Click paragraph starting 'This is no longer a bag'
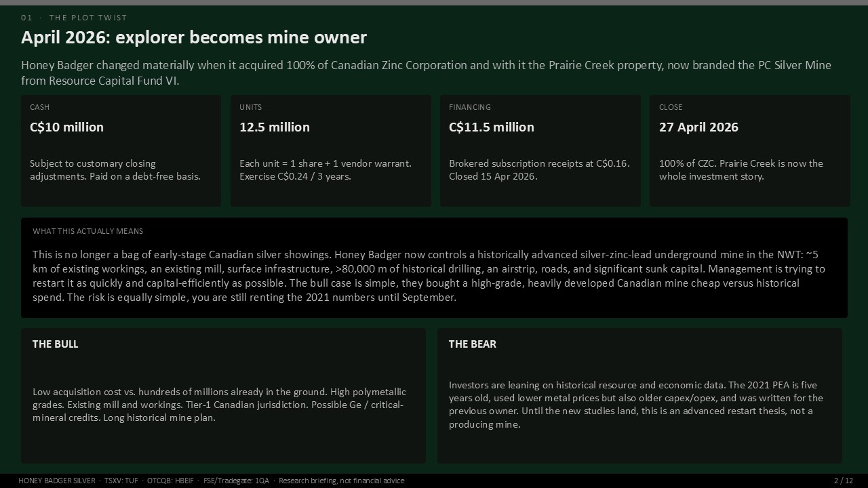 tap(429, 276)
